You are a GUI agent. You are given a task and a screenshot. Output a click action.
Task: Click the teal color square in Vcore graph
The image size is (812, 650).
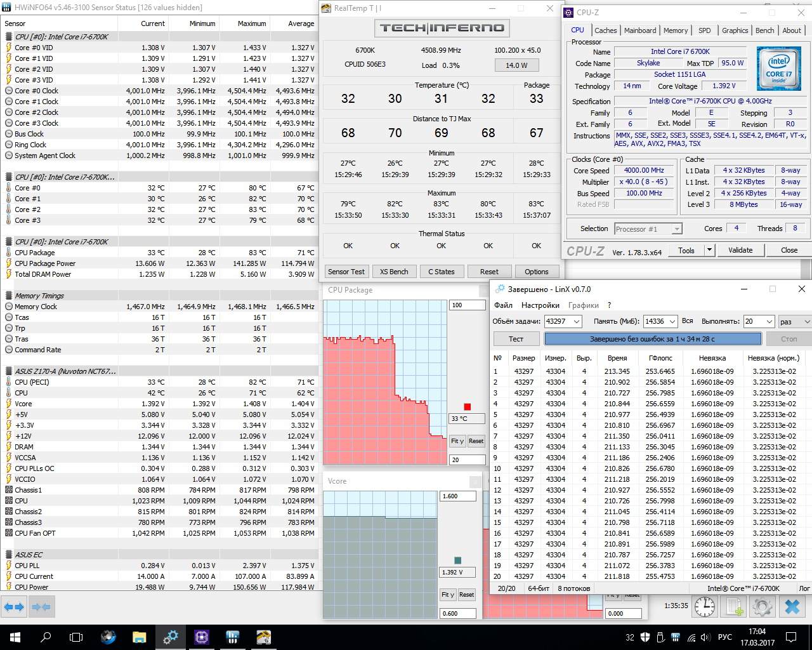(457, 560)
